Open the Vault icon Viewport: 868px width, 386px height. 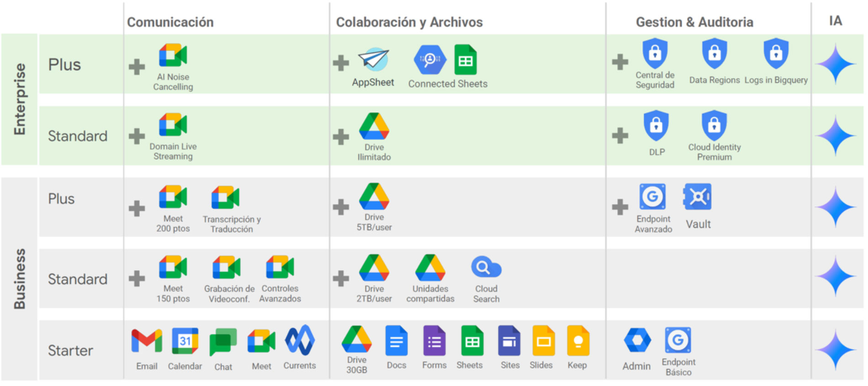click(x=698, y=197)
